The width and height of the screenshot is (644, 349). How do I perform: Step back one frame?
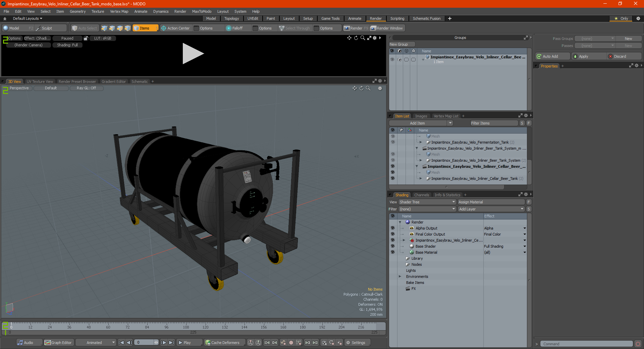coord(129,343)
